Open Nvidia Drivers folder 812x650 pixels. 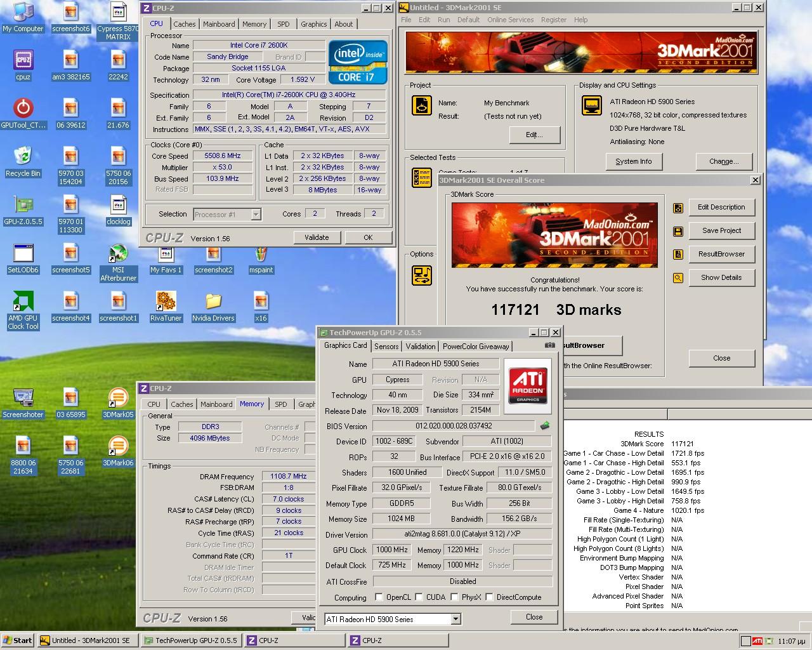pyautogui.click(x=213, y=307)
